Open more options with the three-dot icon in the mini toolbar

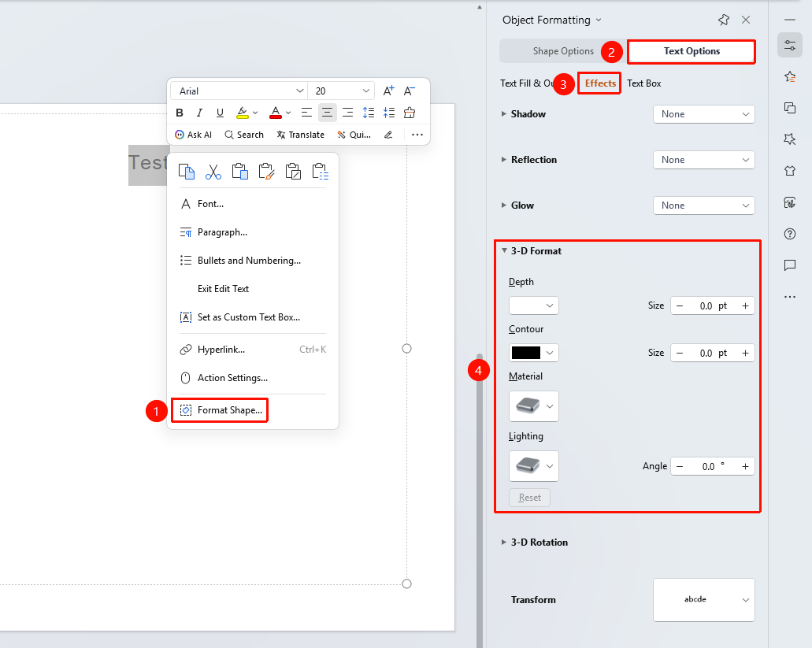tap(417, 135)
